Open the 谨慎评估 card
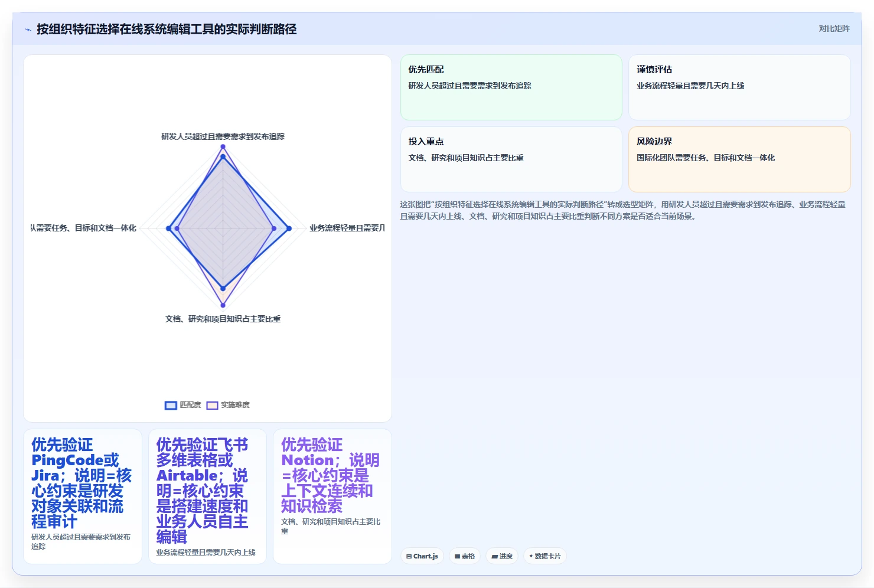This screenshot has height=588, width=874. pos(739,87)
